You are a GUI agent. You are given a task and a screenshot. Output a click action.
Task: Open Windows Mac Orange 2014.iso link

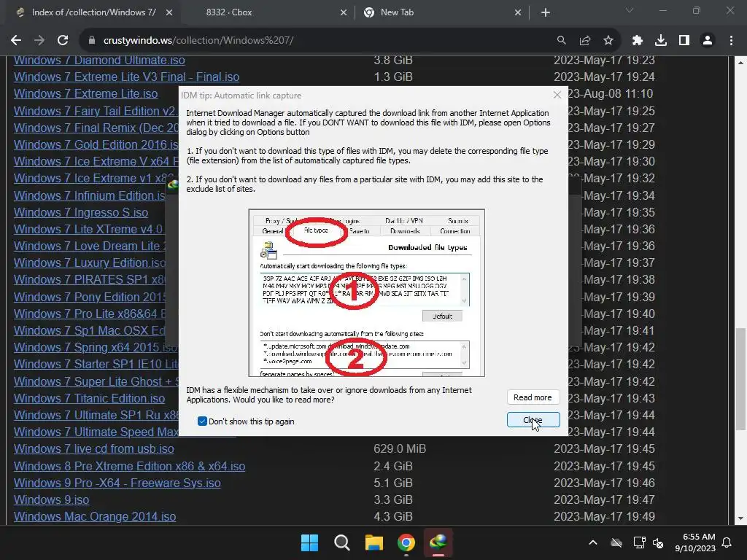pos(95,516)
